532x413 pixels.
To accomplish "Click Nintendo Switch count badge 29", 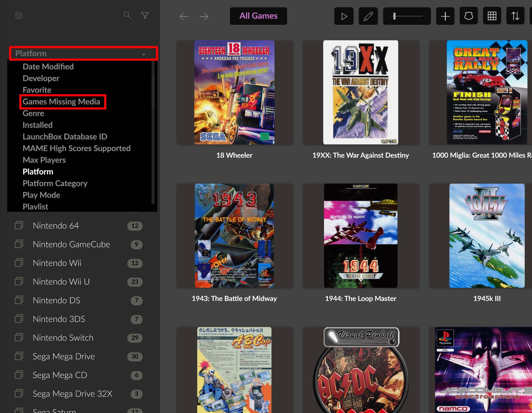I will (135, 338).
